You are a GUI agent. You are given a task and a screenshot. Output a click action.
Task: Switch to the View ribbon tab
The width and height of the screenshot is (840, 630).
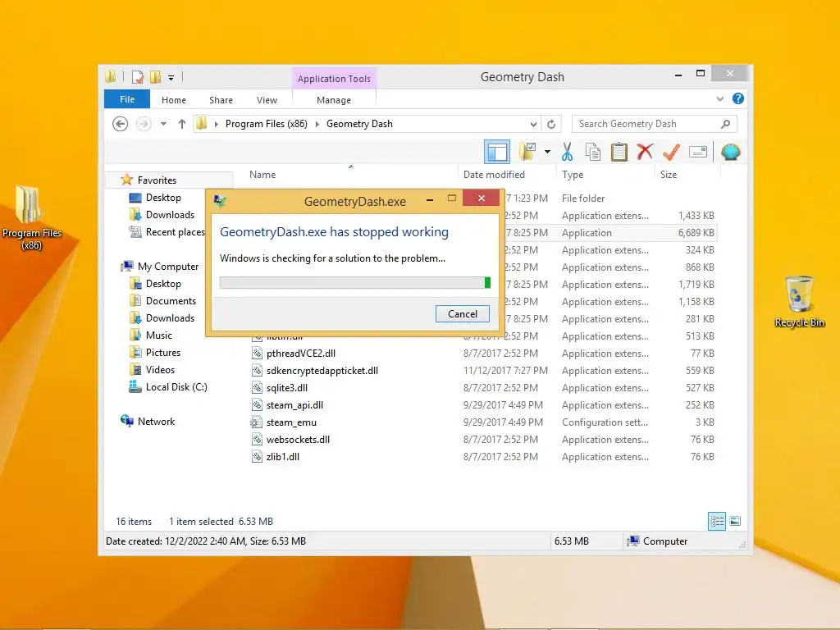point(267,99)
